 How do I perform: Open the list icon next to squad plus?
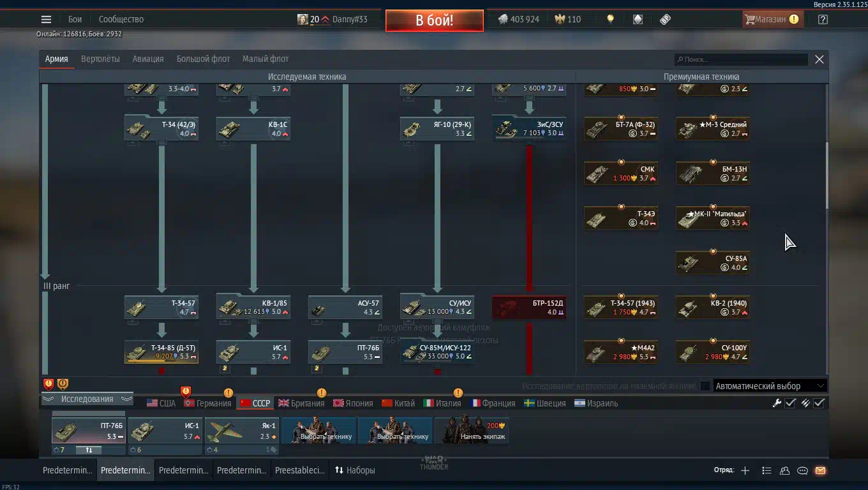click(x=767, y=470)
